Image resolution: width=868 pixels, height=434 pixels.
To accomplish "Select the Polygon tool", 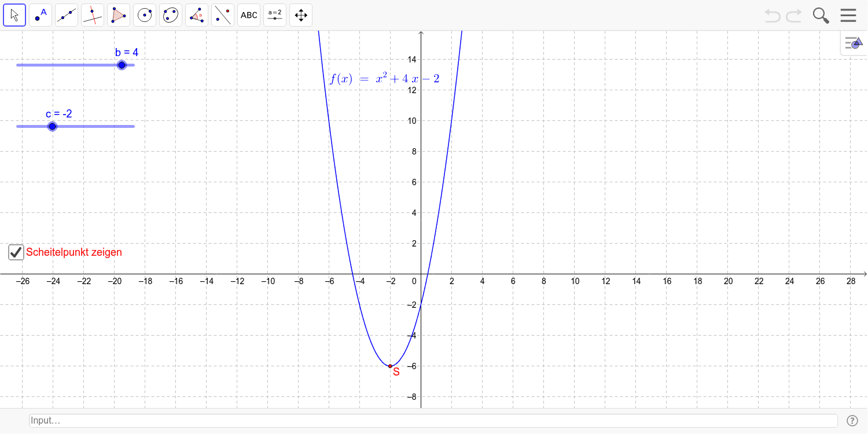I will click(119, 15).
